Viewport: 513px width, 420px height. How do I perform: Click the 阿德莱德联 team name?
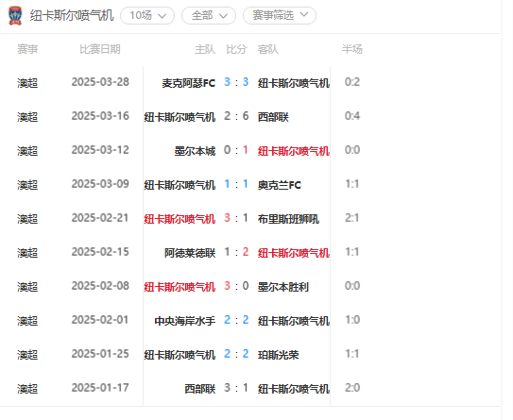coord(190,253)
